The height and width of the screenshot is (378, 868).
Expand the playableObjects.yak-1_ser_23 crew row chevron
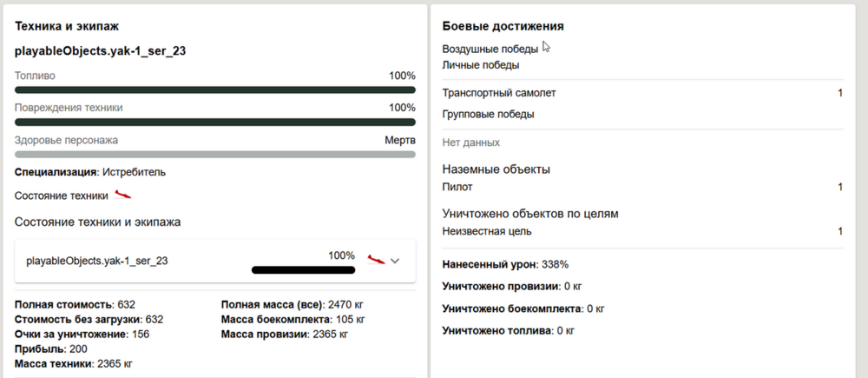pos(396,261)
